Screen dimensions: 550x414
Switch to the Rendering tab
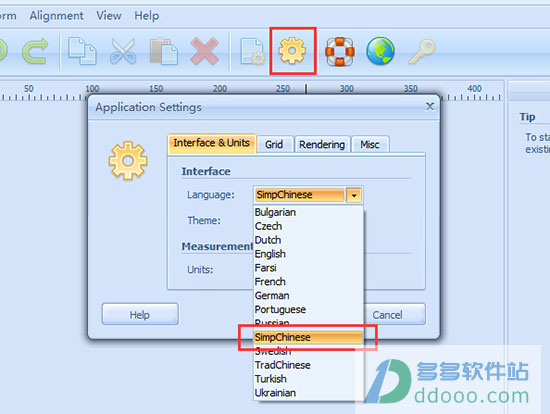click(322, 144)
